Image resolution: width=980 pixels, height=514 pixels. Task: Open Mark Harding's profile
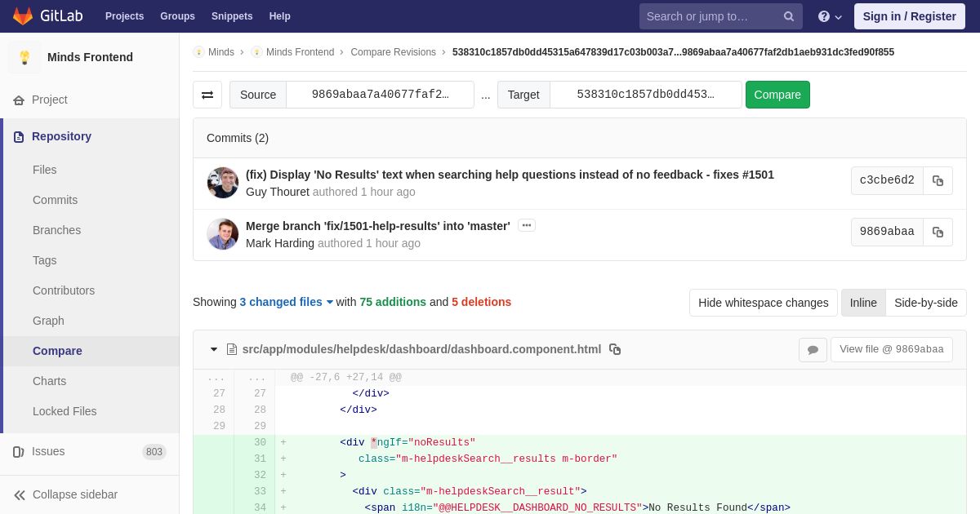pos(280,243)
